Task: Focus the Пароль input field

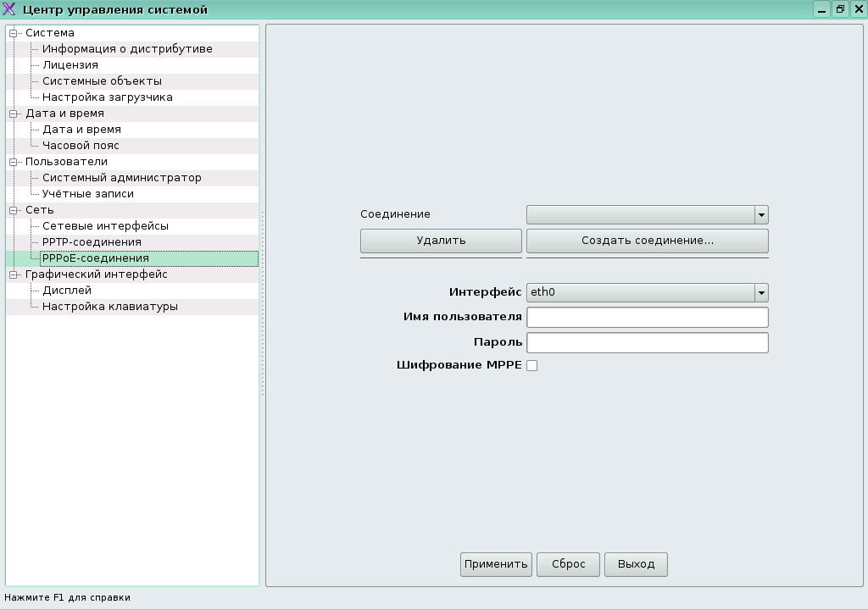Action: tap(647, 343)
